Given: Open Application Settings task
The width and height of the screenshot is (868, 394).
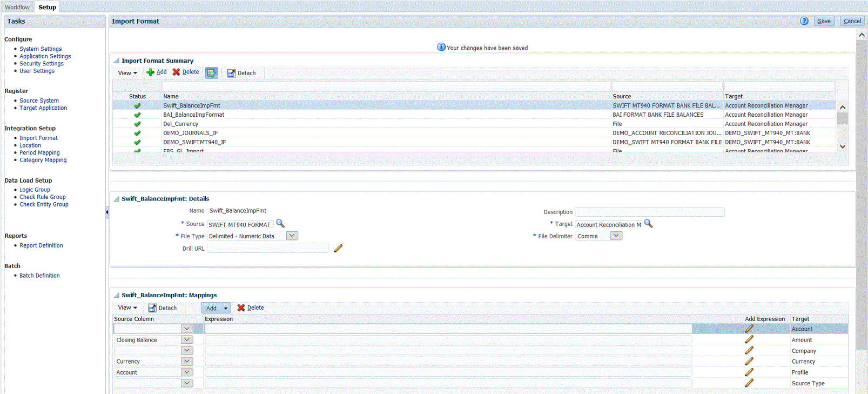Looking at the screenshot, I should (x=45, y=56).
